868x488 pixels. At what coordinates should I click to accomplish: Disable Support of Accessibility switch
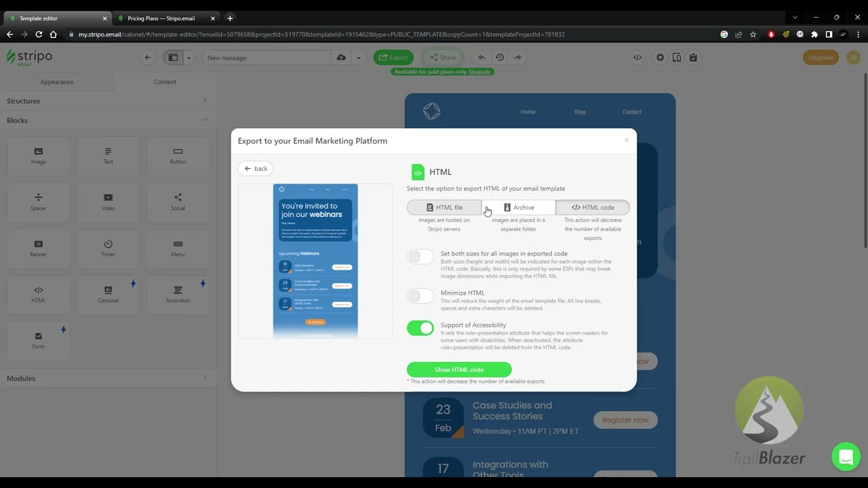click(x=420, y=328)
